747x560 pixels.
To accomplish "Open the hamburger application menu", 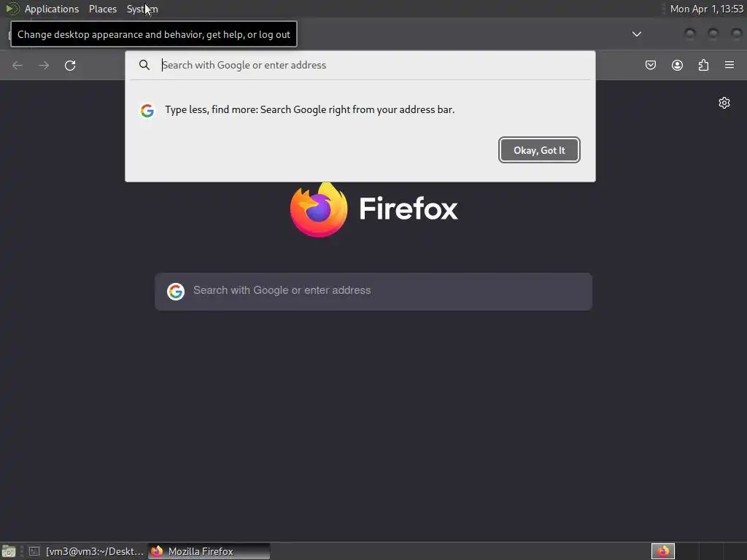I will coord(729,65).
